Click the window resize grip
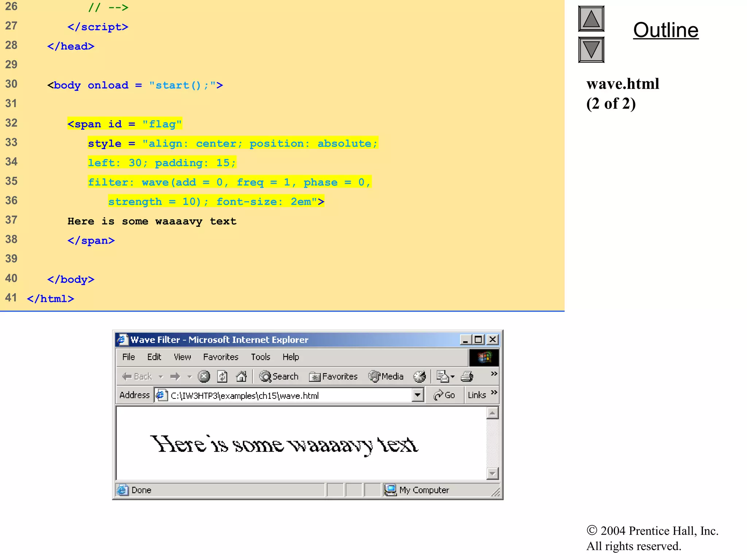The width and height of the screenshot is (747, 560). [495, 493]
